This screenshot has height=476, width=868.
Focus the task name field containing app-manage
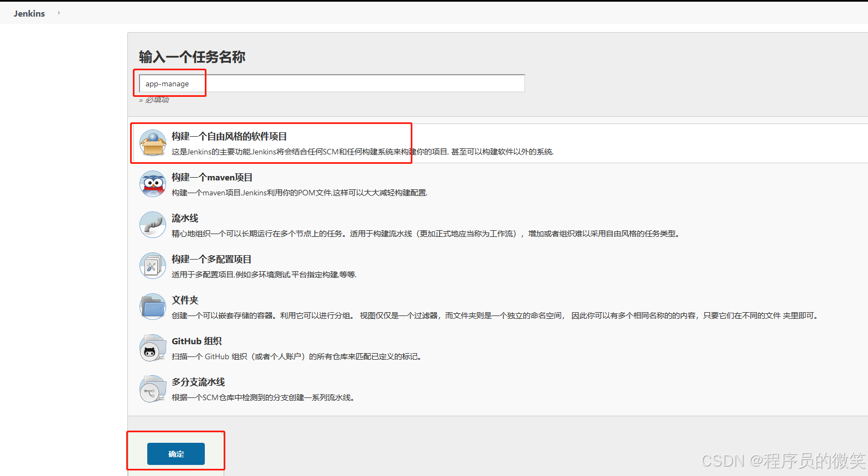(332, 84)
